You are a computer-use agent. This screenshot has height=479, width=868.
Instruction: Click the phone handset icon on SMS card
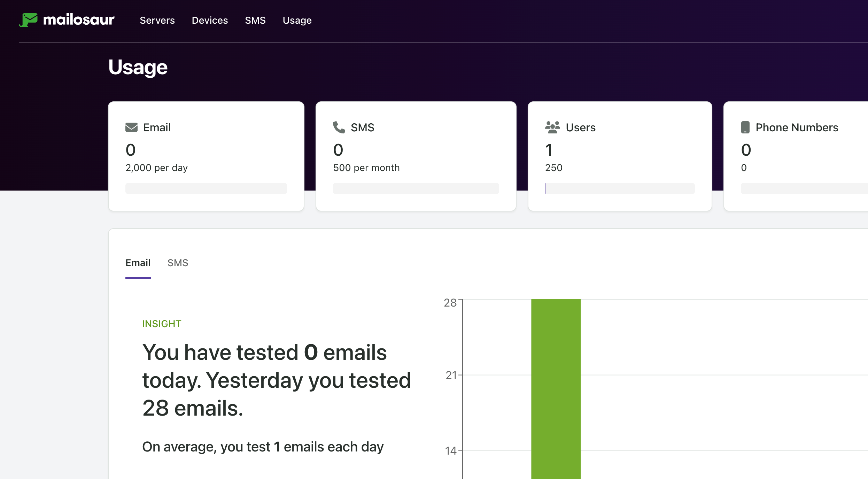(339, 128)
